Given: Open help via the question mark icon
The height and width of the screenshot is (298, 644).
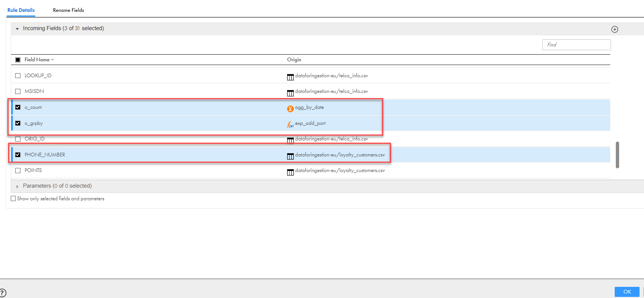Looking at the screenshot, I should [x=3, y=293].
